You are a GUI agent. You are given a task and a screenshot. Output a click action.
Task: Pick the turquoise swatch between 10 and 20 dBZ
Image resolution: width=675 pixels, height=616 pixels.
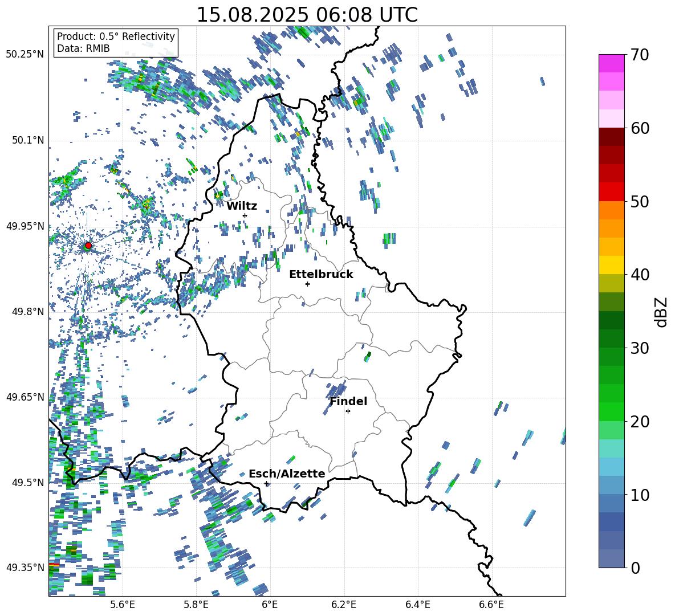[x=611, y=448]
